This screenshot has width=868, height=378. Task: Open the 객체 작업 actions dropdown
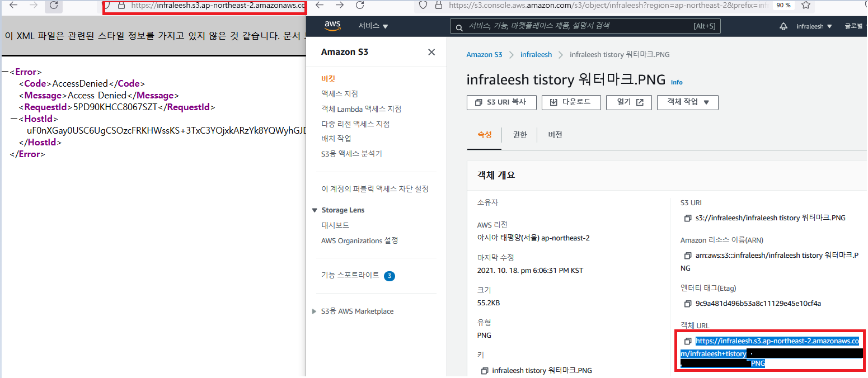688,102
